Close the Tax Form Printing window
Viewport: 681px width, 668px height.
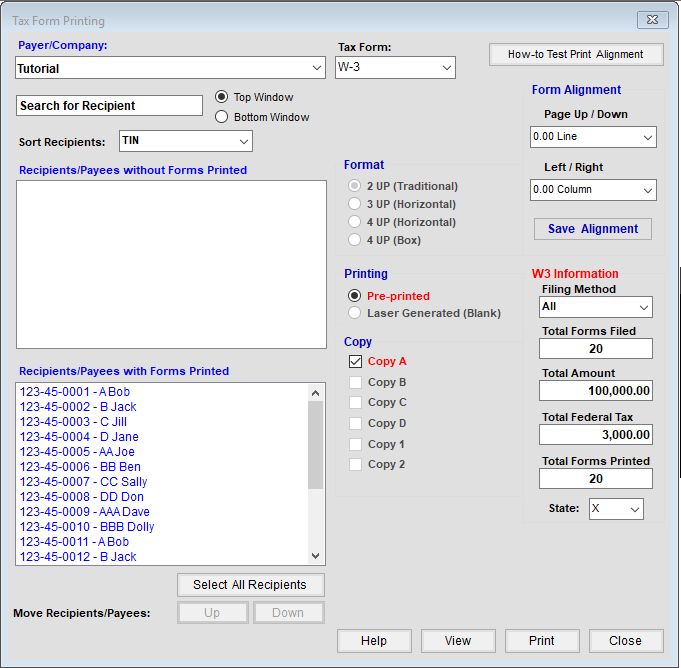pyautogui.click(x=652, y=20)
